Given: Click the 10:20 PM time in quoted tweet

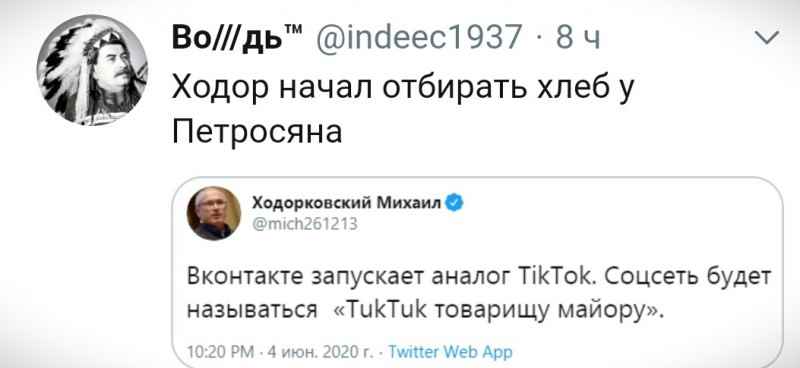Looking at the screenshot, I should click(x=220, y=352).
